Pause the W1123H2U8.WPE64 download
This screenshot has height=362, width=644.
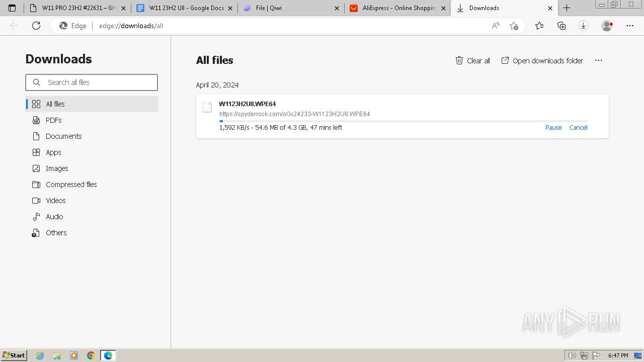pyautogui.click(x=553, y=128)
